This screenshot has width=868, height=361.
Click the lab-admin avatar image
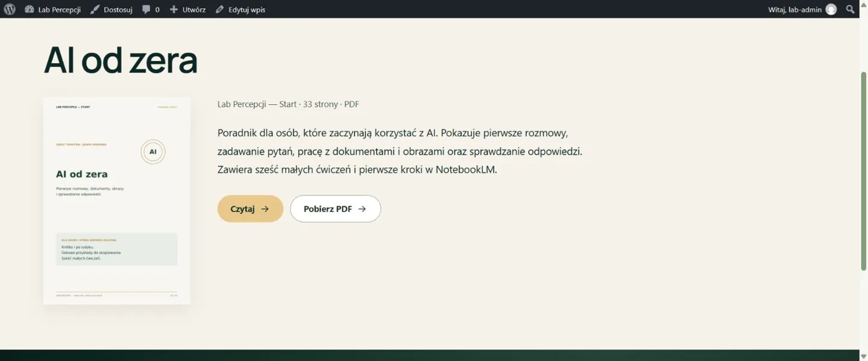[831, 9]
